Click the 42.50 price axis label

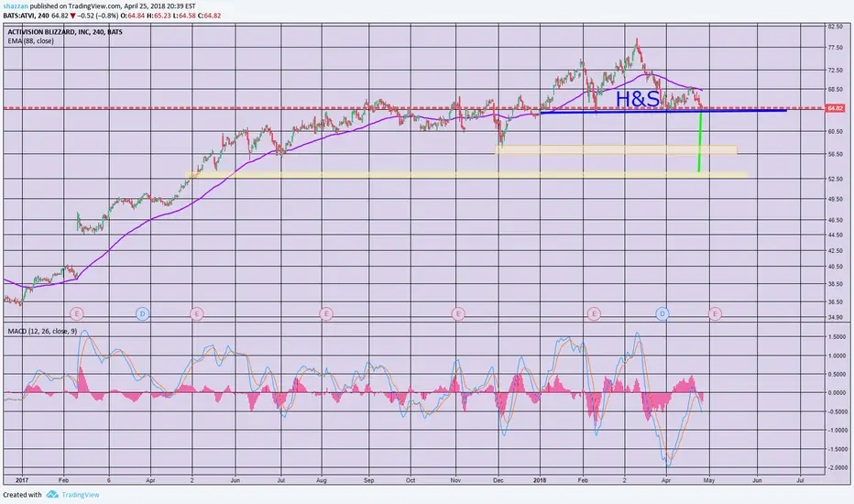pyautogui.click(x=835, y=251)
